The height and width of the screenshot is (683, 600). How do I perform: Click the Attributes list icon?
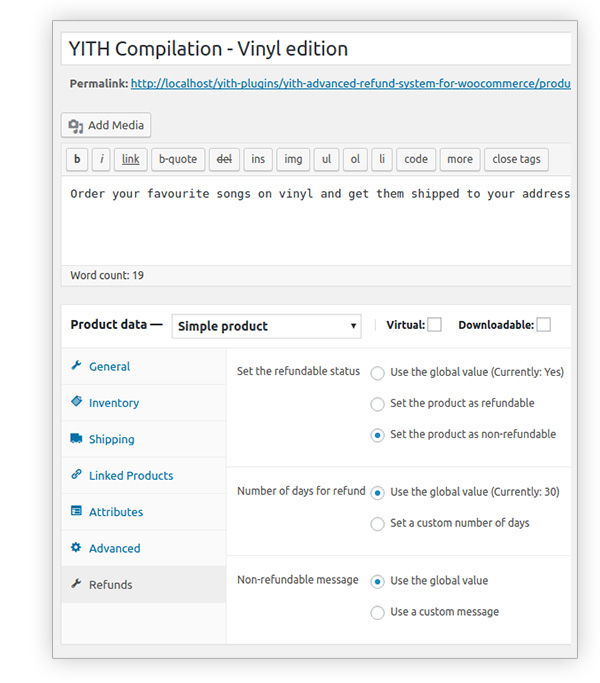pyautogui.click(x=76, y=511)
